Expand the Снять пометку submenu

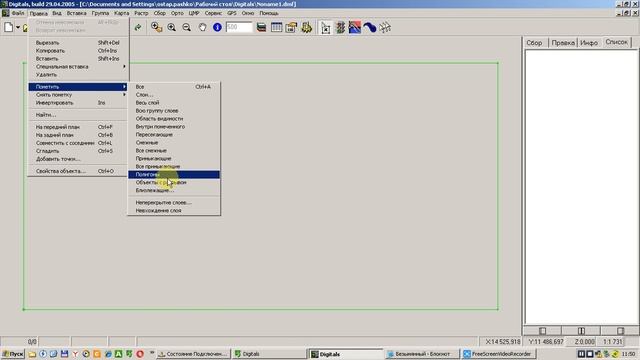(78, 95)
